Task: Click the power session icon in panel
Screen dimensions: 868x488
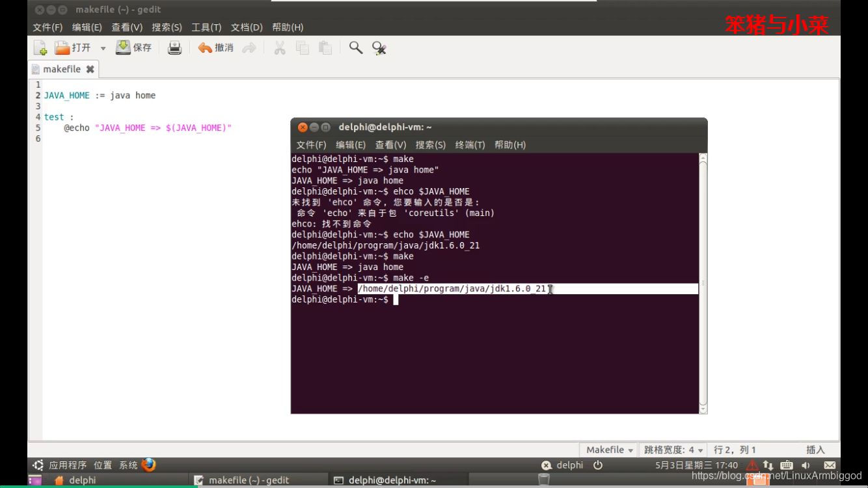Action: [x=598, y=465]
